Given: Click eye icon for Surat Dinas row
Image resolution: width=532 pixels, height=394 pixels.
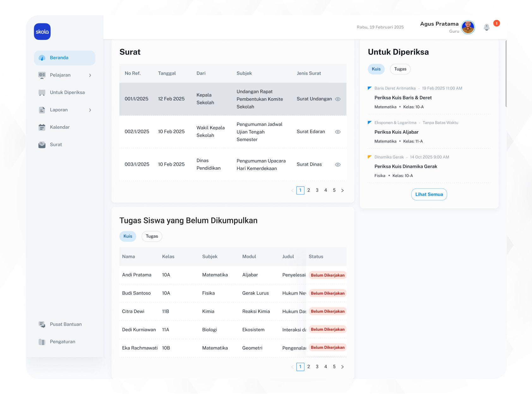Looking at the screenshot, I should tap(338, 164).
